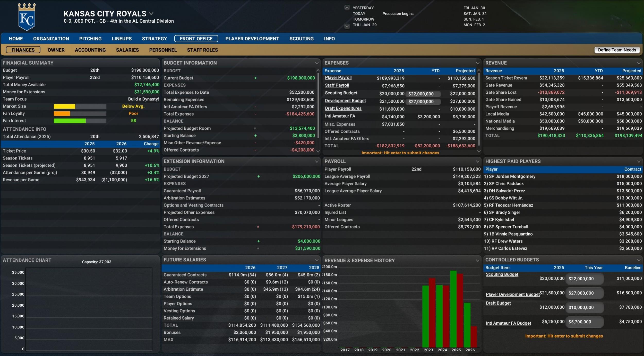Image resolution: width=644 pixels, height=356 pixels.
Task: Open the Draft Expenditures link
Action: point(343,109)
